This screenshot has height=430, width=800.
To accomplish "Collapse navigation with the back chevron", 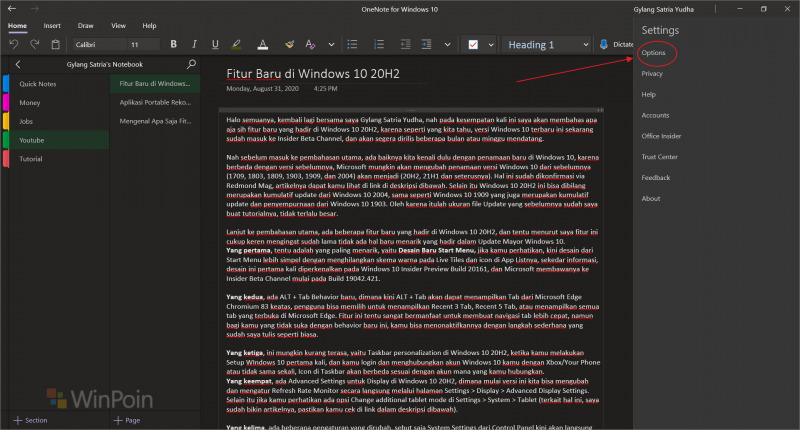I will pyautogui.click(x=18, y=64).
